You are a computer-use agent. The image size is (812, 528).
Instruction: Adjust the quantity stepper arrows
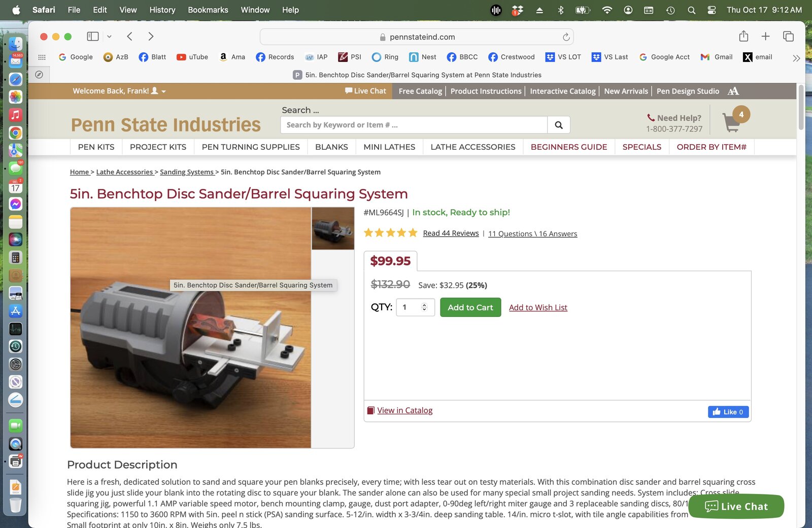424,307
